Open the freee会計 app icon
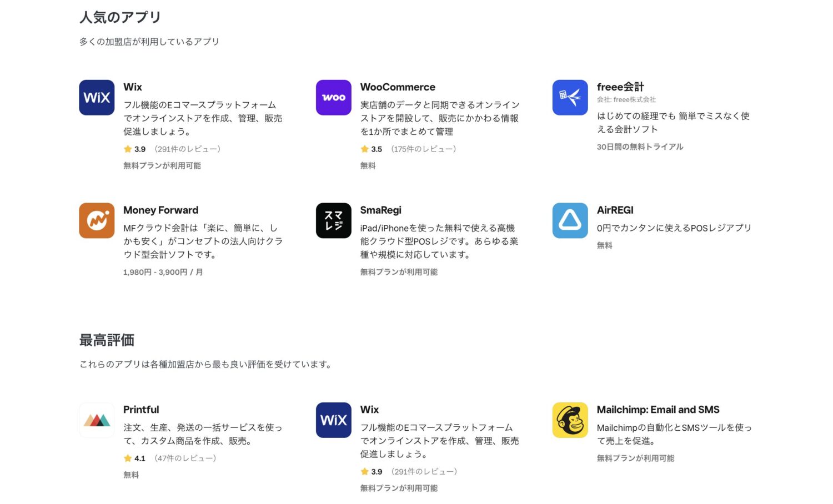 coord(570,97)
